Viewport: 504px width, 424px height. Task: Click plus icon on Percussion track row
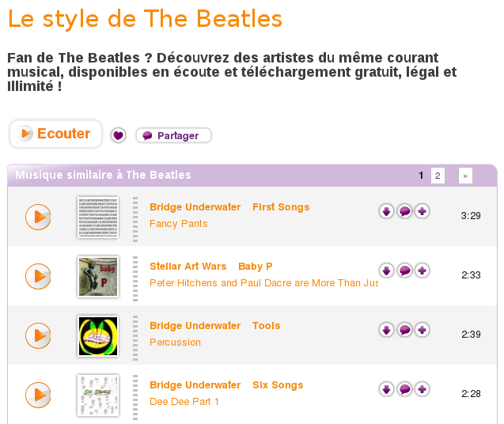(x=423, y=330)
